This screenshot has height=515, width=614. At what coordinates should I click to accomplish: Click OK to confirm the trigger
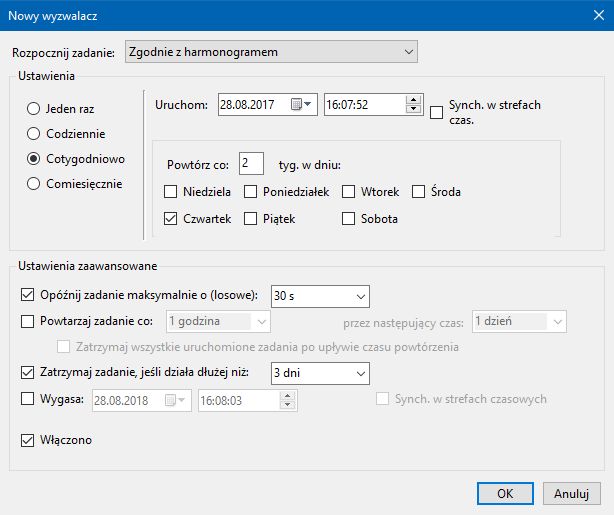pyautogui.click(x=505, y=493)
